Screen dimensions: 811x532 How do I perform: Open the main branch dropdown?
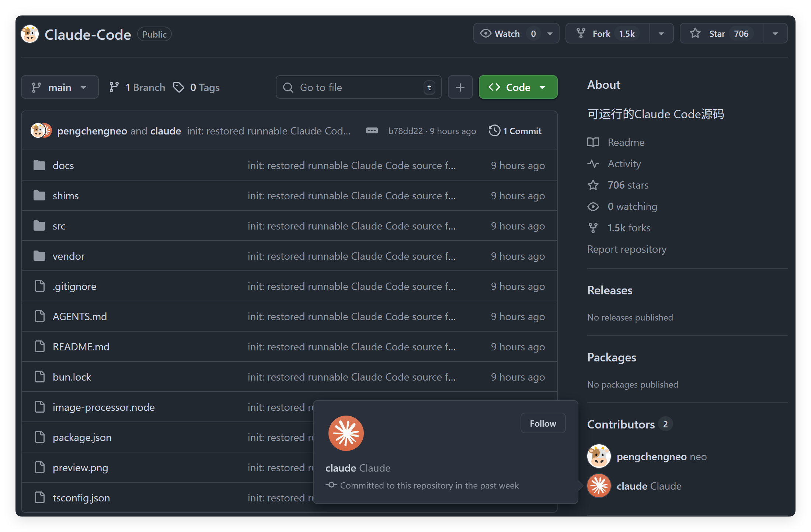[x=60, y=87]
